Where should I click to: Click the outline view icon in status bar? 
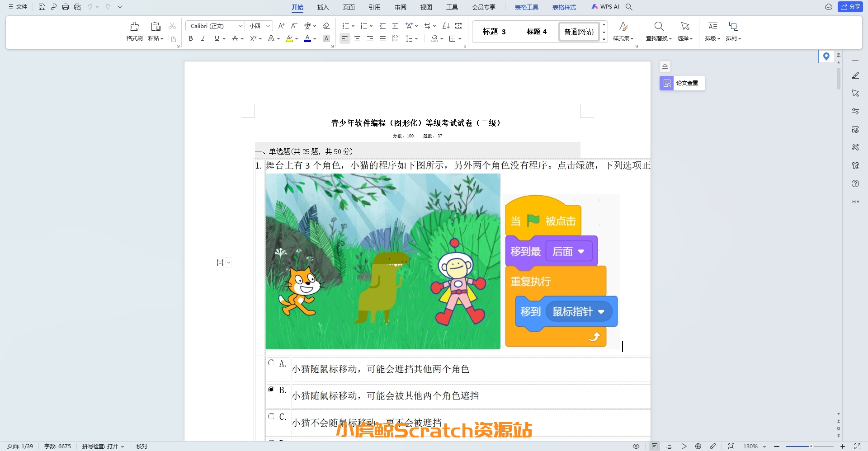pyautogui.click(x=669, y=446)
